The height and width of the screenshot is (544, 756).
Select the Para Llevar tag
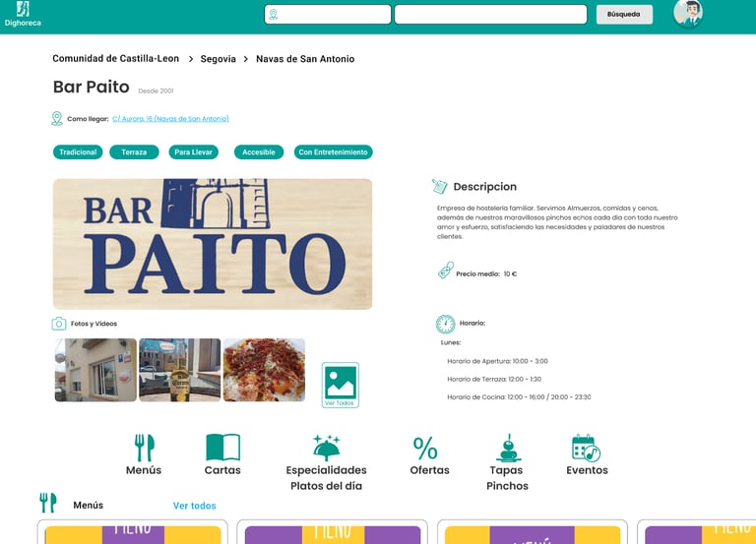[193, 152]
